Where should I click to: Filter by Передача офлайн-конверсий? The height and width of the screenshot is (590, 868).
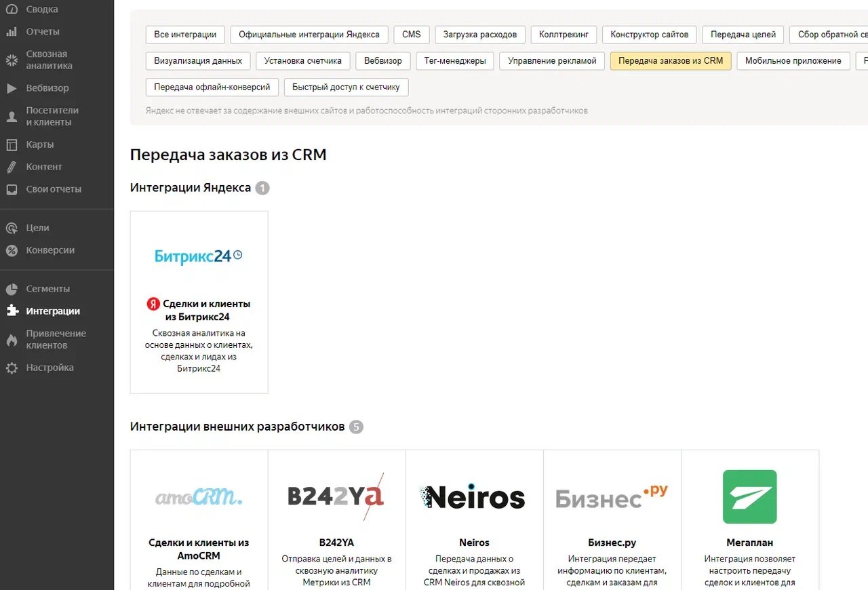coord(212,87)
